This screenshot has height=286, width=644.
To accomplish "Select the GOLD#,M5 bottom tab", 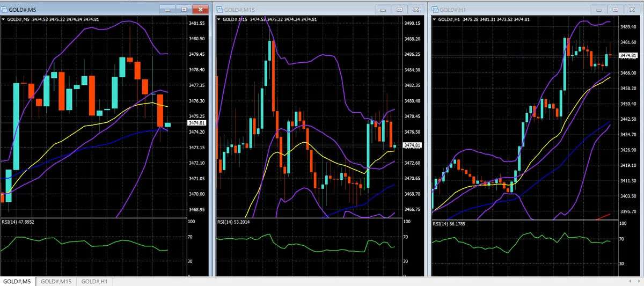I will pyautogui.click(x=18, y=282).
